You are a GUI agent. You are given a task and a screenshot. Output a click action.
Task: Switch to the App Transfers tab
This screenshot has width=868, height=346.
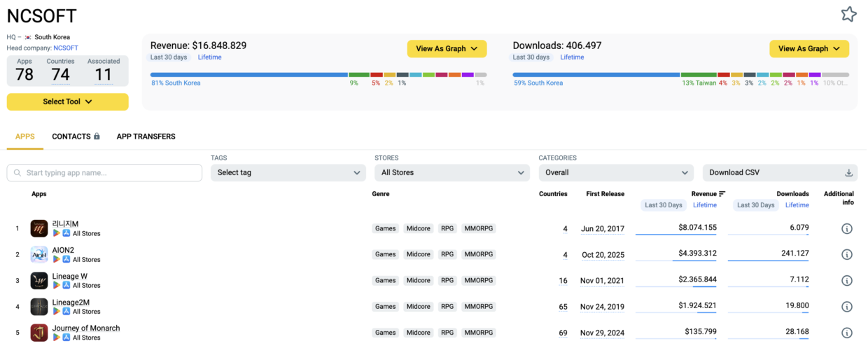[146, 137]
